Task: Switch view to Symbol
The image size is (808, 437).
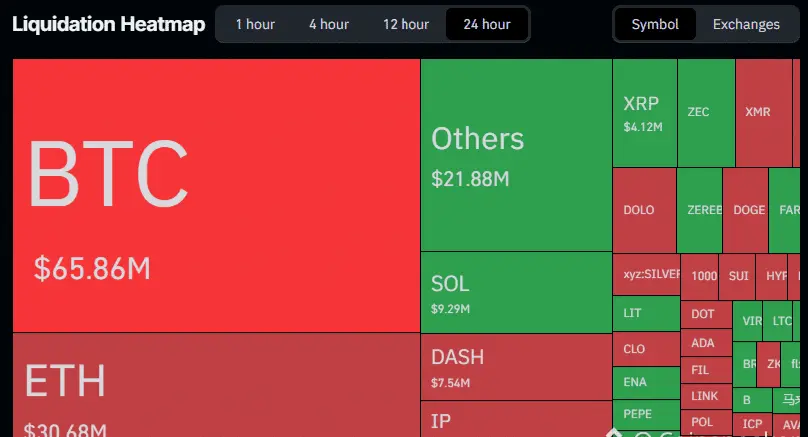Action: [x=655, y=24]
